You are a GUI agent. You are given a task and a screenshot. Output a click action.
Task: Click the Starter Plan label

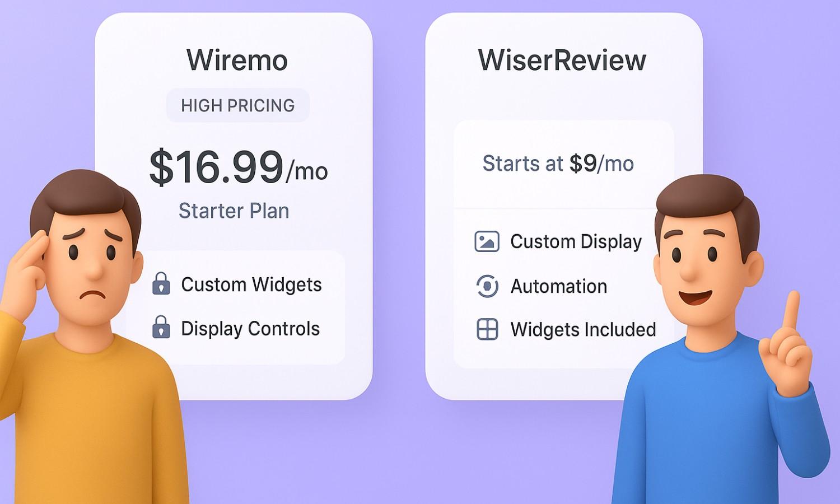point(234,211)
